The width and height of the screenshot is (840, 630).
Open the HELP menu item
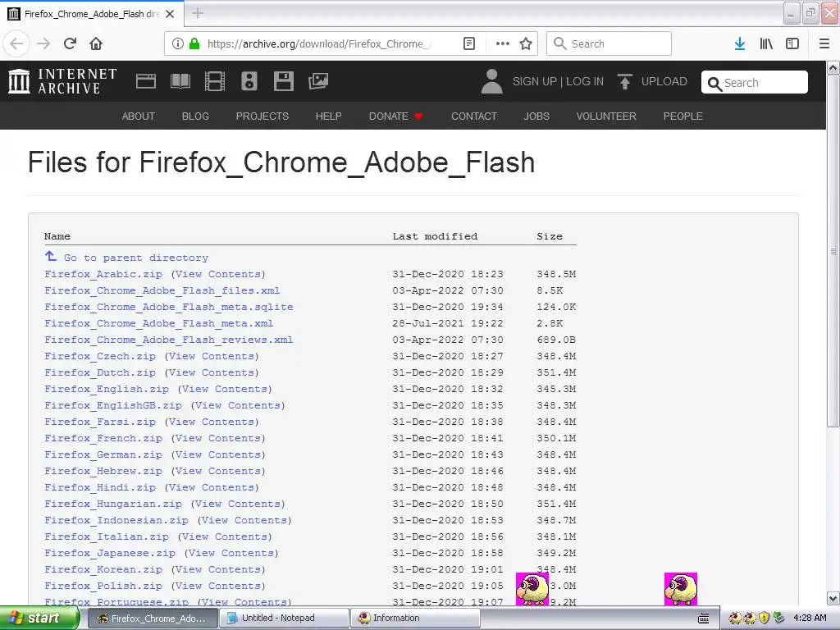[x=328, y=116]
